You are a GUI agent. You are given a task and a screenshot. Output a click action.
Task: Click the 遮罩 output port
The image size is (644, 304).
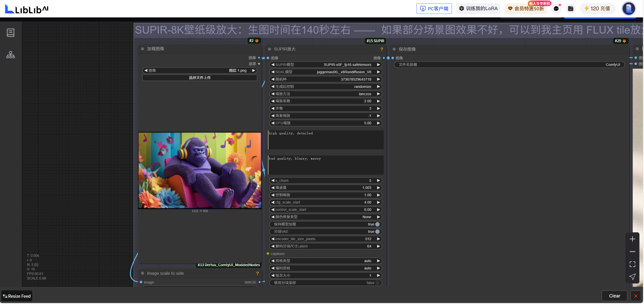pos(259,64)
